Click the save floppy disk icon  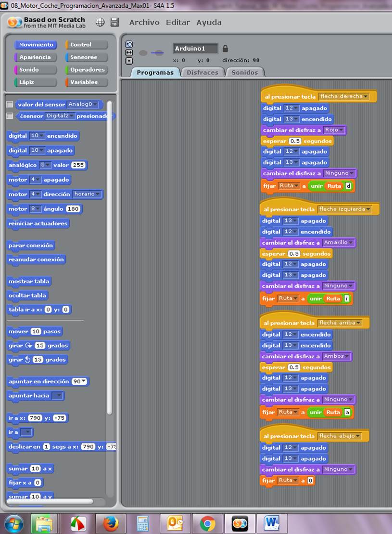pos(114,23)
